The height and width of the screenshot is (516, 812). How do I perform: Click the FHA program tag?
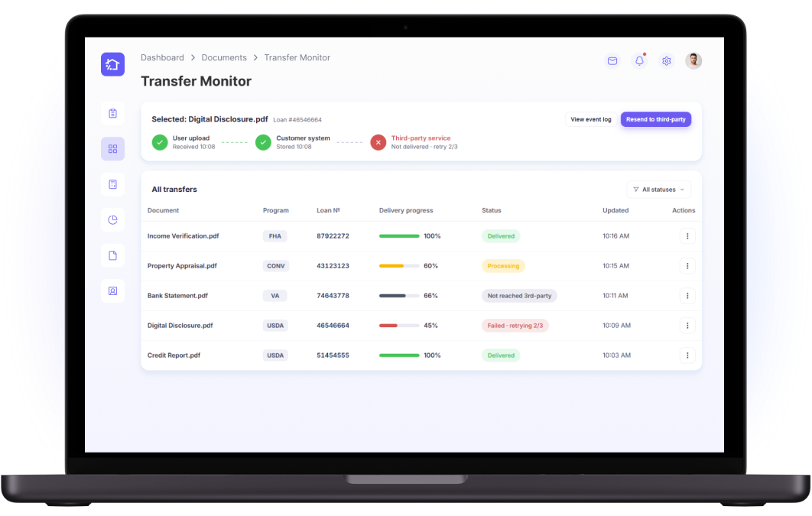pos(275,236)
